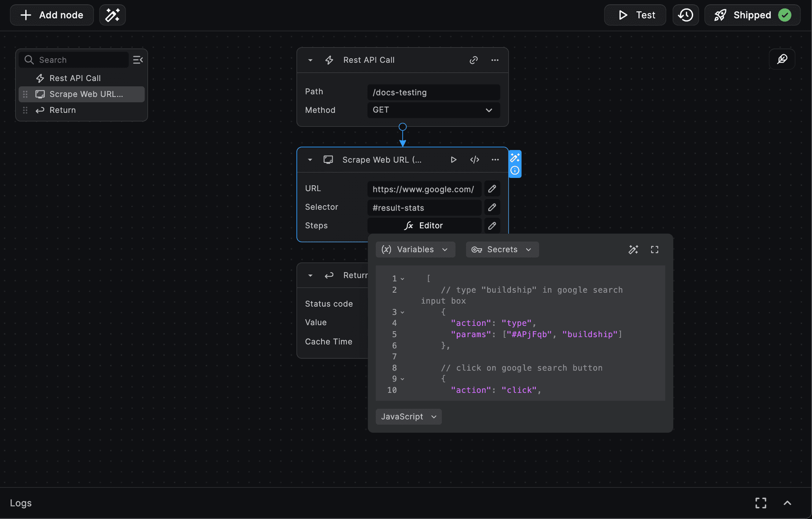Viewport: 812px width, 519px height.
Task: Select Rest API Call in node list
Action: 75,78
